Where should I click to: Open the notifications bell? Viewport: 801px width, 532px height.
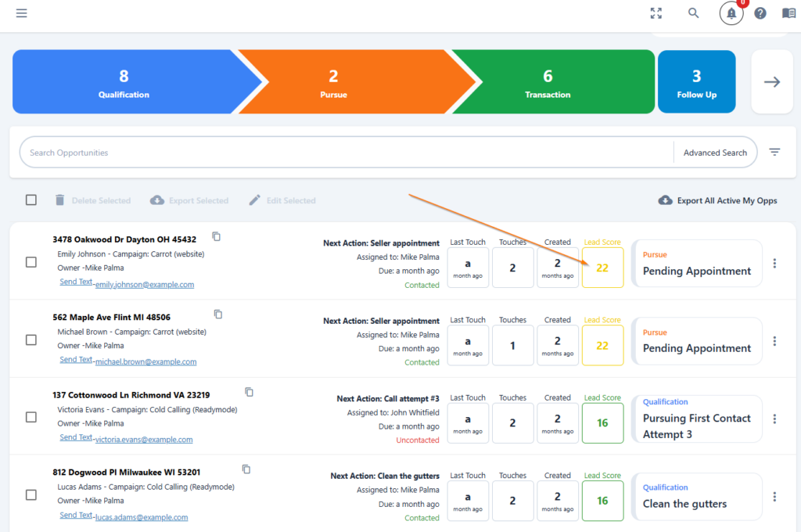click(x=731, y=13)
